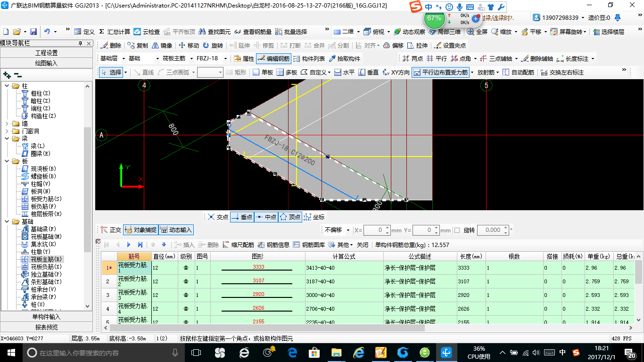
Task: Use 拾取构件 pick component eyedropper
Action: tap(345, 58)
